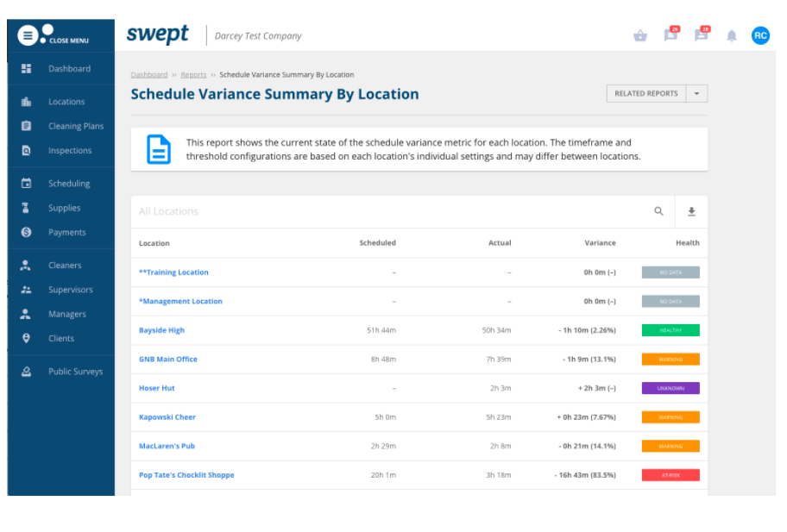The height and width of the screenshot is (532, 787).
Task: Open Clients in the sidebar
Action: [61, 339]
